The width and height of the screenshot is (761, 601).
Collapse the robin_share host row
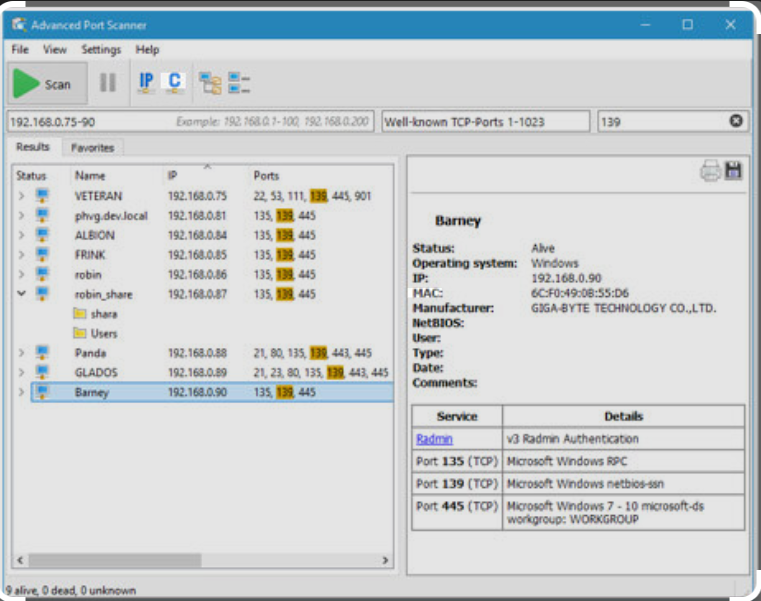click(x=21, y=293)
